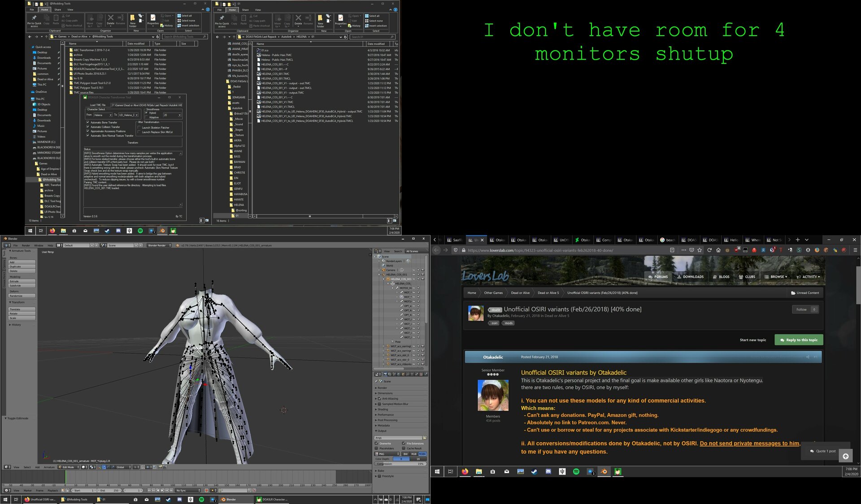Open Armature menu in 3D view header
Viewport: 861px width, 504px height.
(x=49, y=467)
